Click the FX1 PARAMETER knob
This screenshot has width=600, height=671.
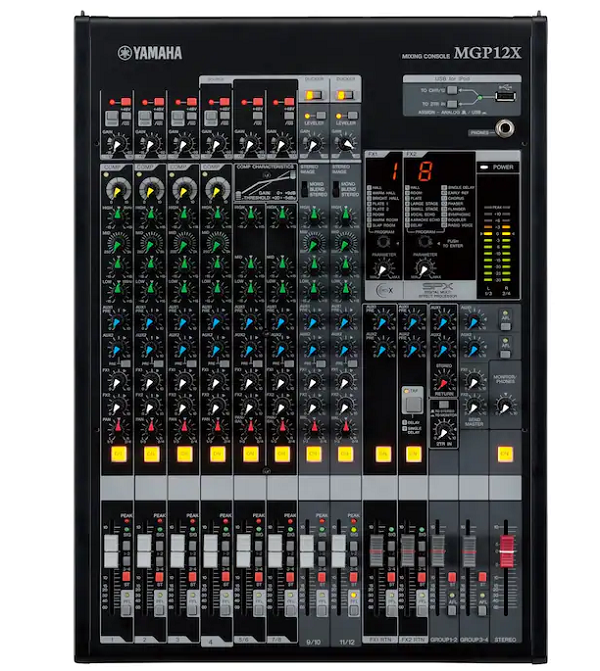pyautogui.click(x=383, y=269)
